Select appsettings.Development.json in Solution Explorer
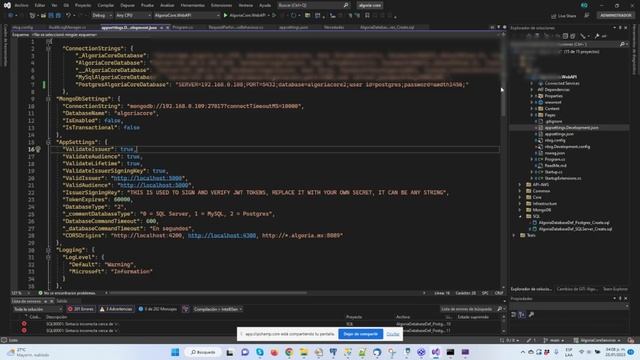Viewport: 640px width, 360px height. 571,128
